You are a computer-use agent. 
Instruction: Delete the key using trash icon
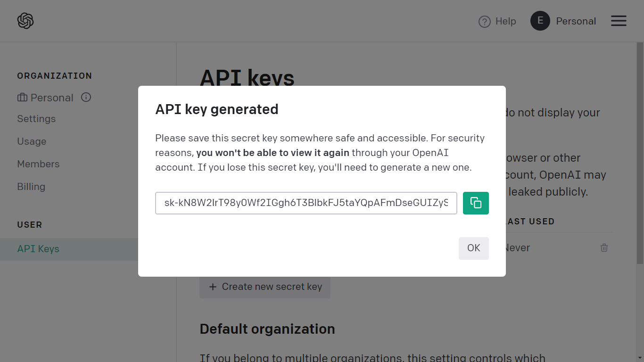pyautogui.click(x=604, y=248)
